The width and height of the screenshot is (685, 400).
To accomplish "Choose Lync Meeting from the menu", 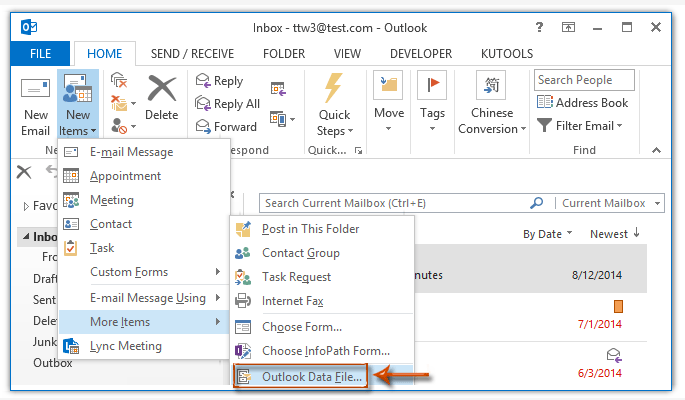I will [x=144, y=346].
